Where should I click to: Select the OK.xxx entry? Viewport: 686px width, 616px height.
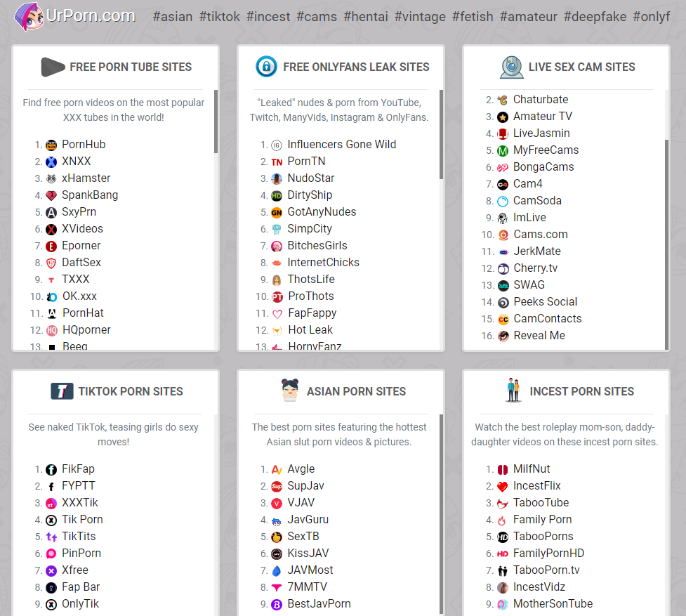pyautogui.click(x=79, y=296)
